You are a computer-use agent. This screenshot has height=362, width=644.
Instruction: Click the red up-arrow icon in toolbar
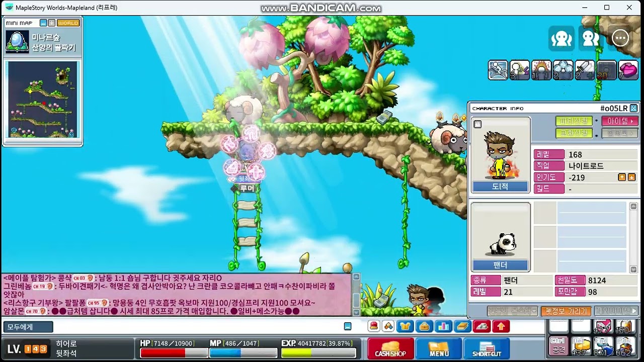501,326
